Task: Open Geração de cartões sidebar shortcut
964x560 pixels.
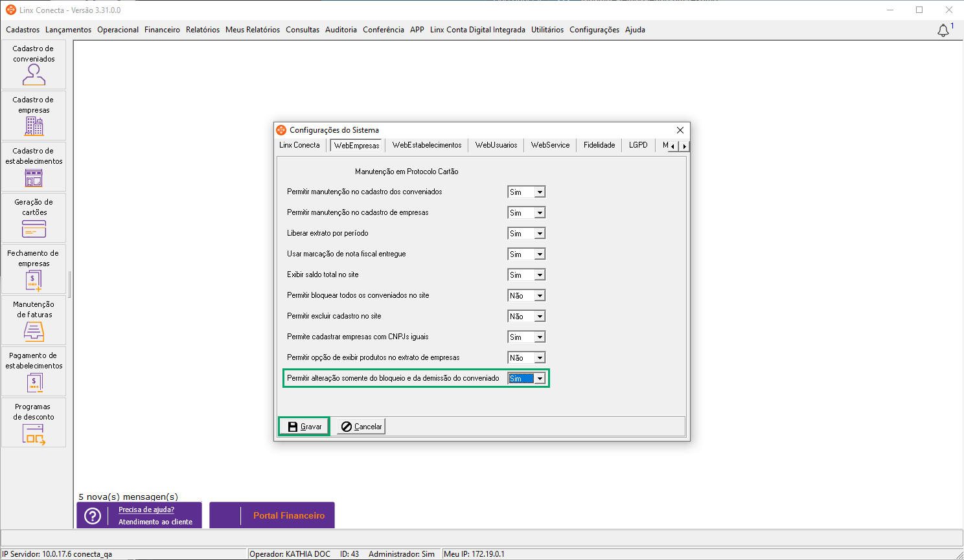Action: (x=34, y=218)
